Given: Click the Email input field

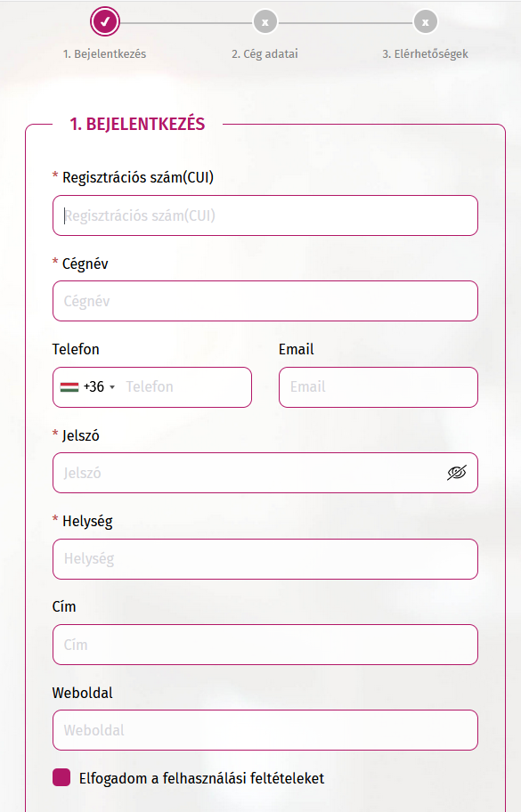Looking at the screenshot, I should tap(379, 386).
